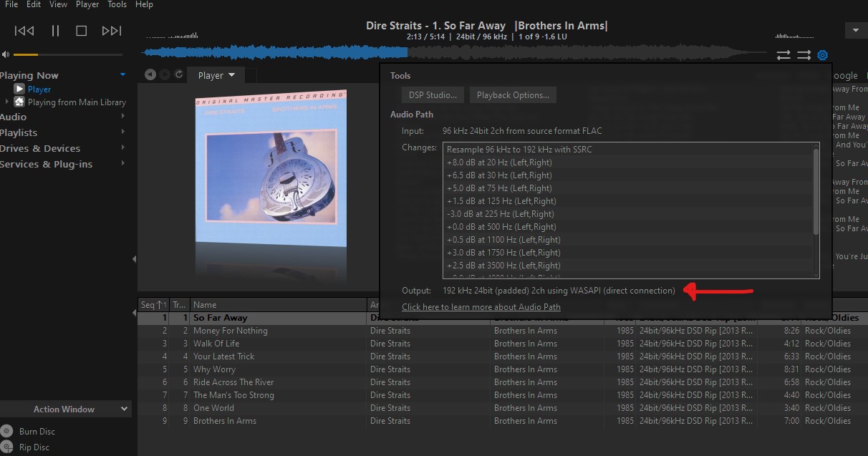Select the Walk Of Life track

click(502, 344)
